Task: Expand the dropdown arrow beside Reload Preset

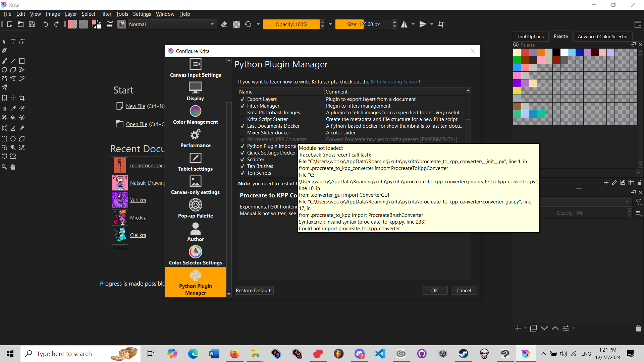Action: coord(258,24)
